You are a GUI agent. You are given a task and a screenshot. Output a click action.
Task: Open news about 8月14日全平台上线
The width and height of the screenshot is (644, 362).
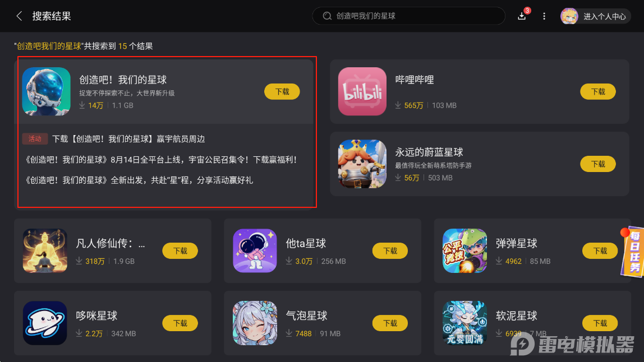coord(160,160)
